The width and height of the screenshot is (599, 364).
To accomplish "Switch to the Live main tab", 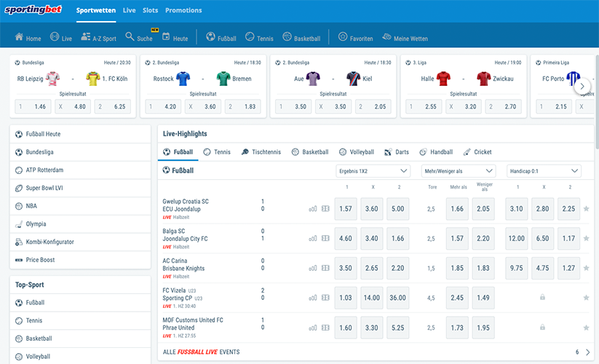I will pos(129,10).
